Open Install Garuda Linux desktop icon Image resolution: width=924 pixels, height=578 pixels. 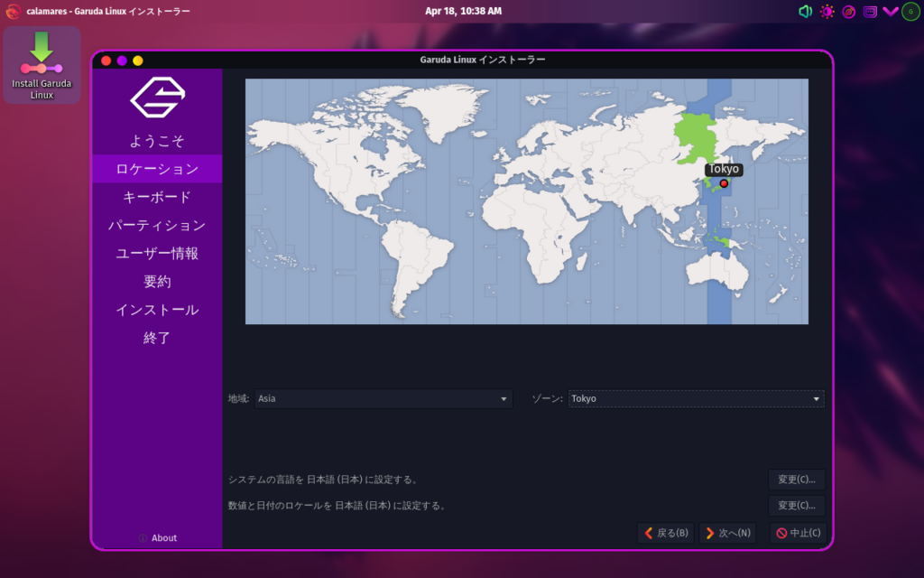click(42, 65)
